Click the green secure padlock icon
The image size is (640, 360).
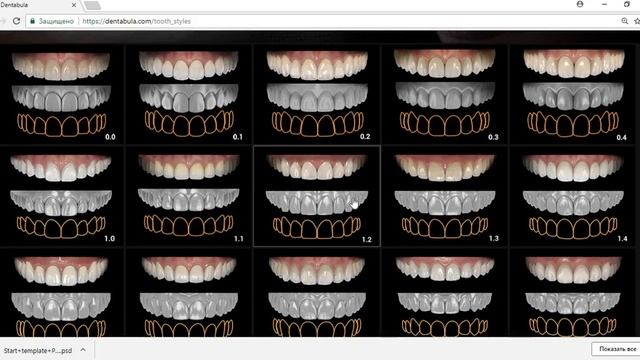coord(33,21)
